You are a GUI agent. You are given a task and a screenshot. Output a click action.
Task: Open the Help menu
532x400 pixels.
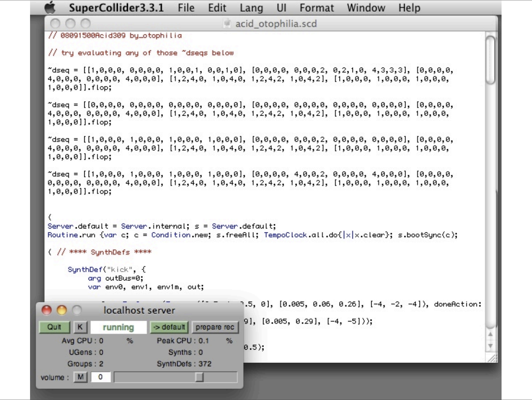[x=409, y=8]
